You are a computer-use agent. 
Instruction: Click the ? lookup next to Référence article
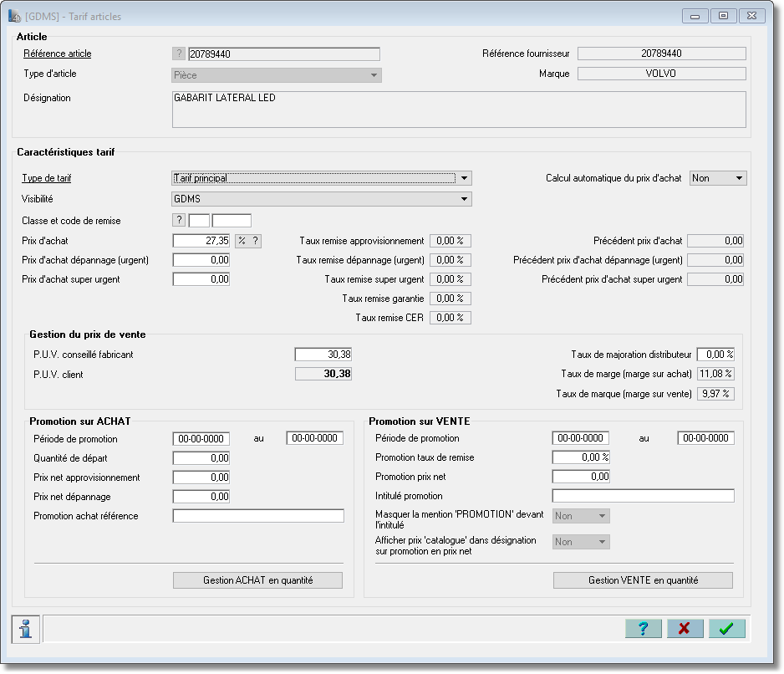coord(179,54)
